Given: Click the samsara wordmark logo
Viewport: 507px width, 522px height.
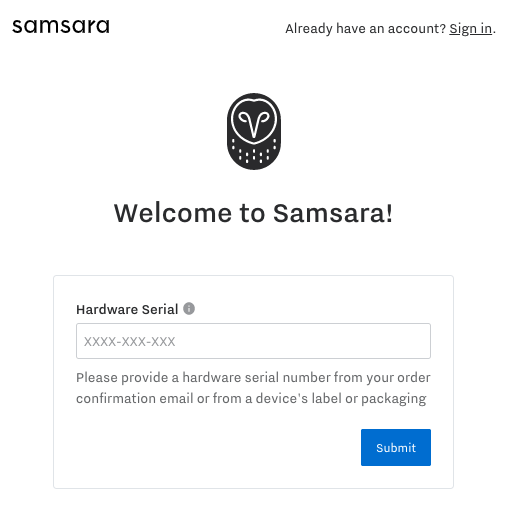Looking at the screenshot, I should point(61,26).
